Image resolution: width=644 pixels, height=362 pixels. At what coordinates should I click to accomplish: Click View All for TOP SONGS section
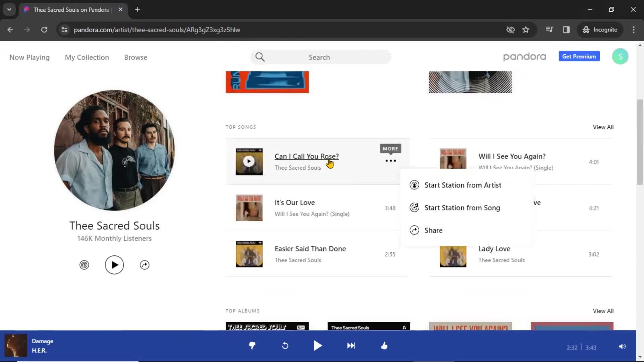603,127
